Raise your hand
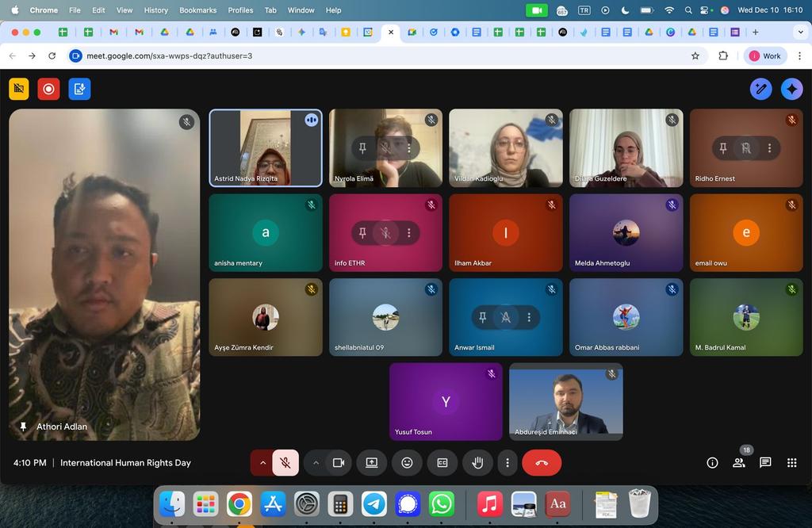The image size is (812, 528). point(477,463)
